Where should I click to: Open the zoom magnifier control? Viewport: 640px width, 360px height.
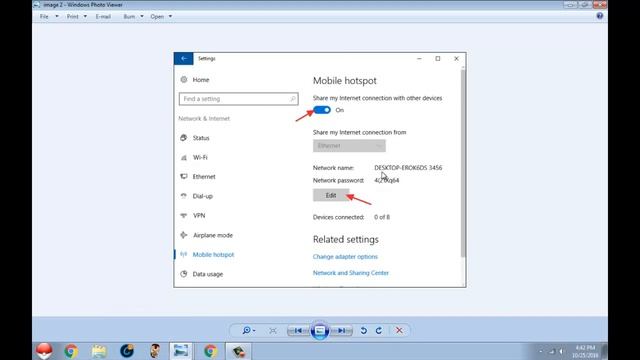point(249,330)
